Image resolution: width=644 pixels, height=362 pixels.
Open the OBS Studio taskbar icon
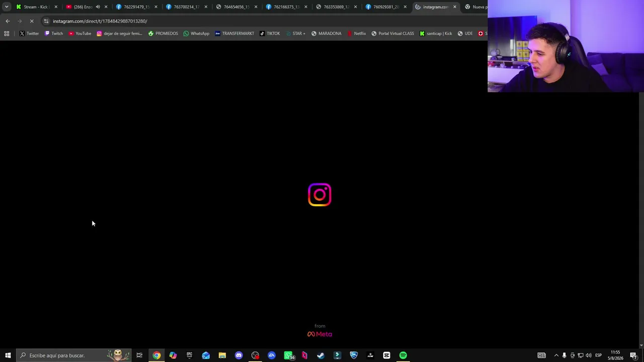(x=255, y=355)
